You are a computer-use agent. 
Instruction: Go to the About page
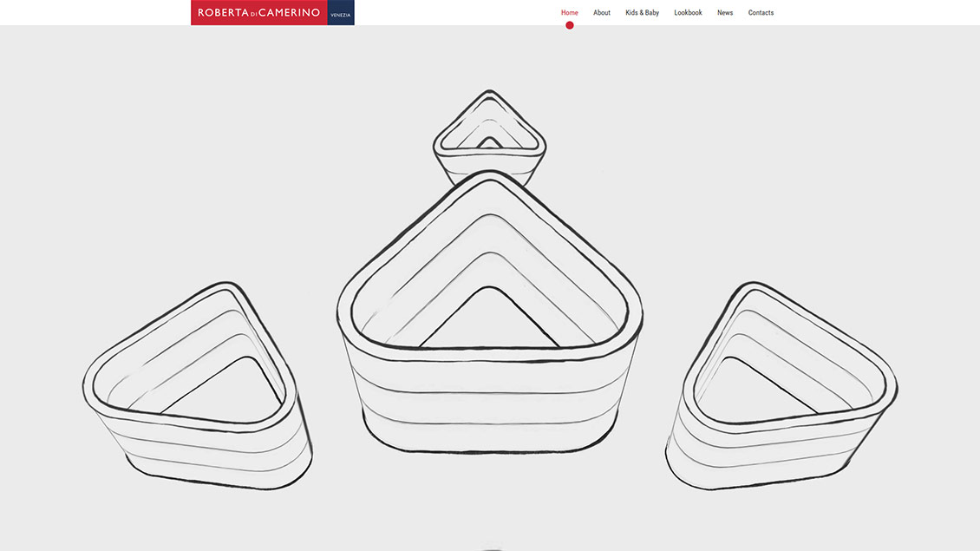pos(602,12)
